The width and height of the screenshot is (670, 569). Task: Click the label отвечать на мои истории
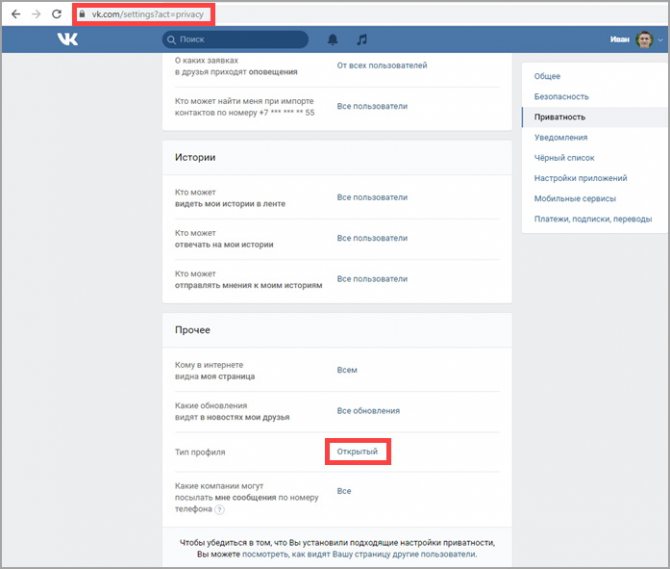(x=224, y=245)
